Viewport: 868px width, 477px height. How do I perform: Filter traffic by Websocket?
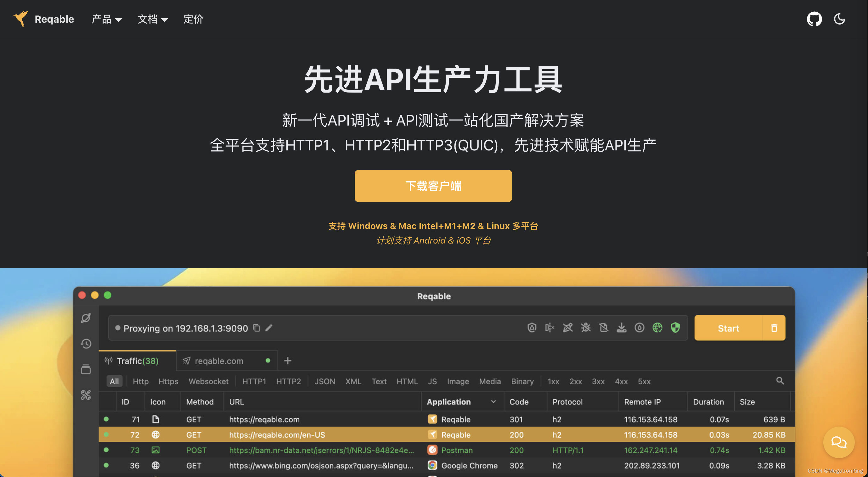point(208,381)
